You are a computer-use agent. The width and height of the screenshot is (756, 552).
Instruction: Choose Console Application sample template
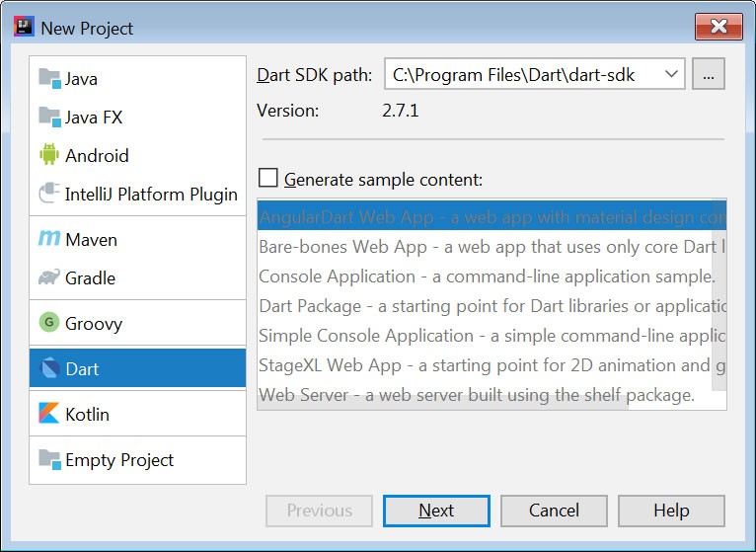(x=486, y=276)
